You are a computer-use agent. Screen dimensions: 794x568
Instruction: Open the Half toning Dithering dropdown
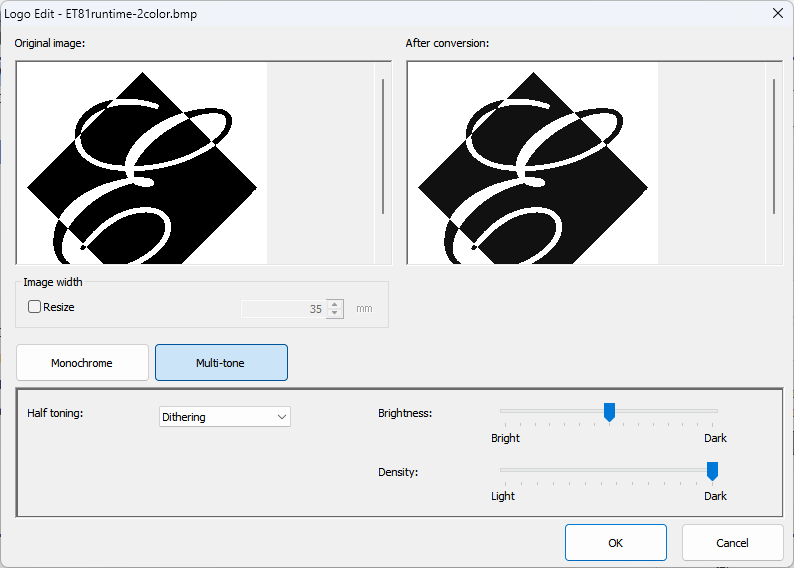point(225,417)
